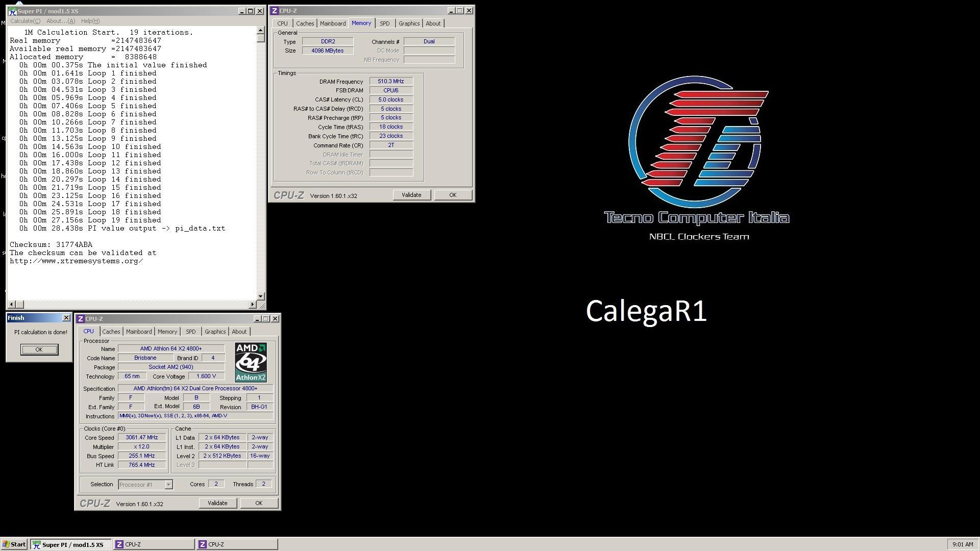This screenshot has width=980, height=551.
Task: Click the Revision field BH-G1
Action: click(259, 407)
